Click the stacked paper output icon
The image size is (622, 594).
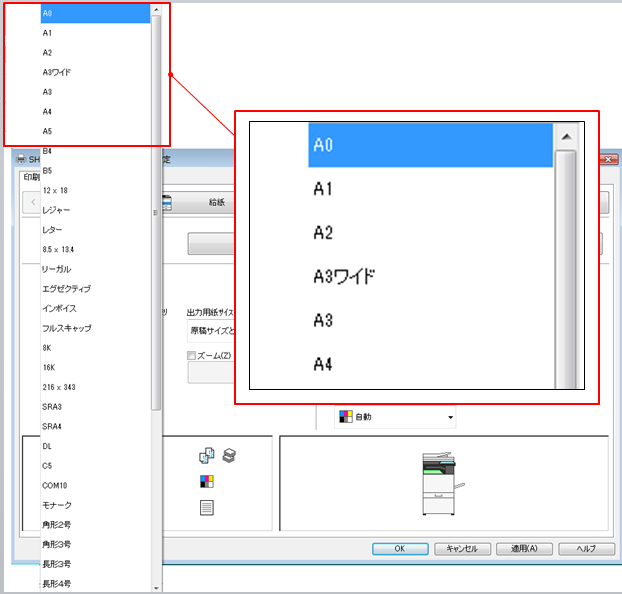[x=229, y=455]
